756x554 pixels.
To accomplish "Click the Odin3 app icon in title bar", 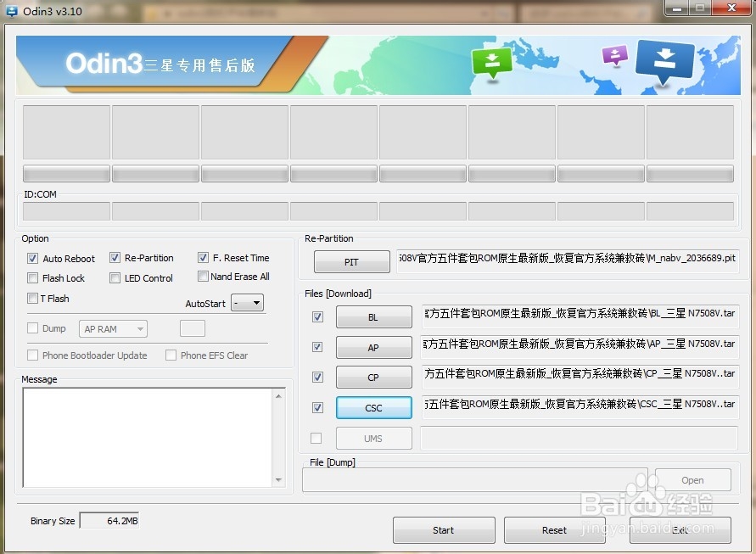I will coord(11,11).
